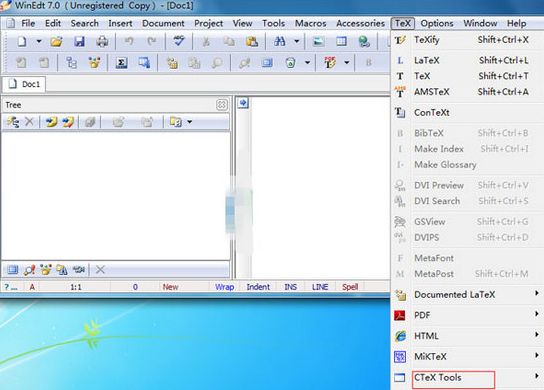Toggle Spell checking in the status bar
The width and height of the screenshot is (544, 390).
pos(350,287)
